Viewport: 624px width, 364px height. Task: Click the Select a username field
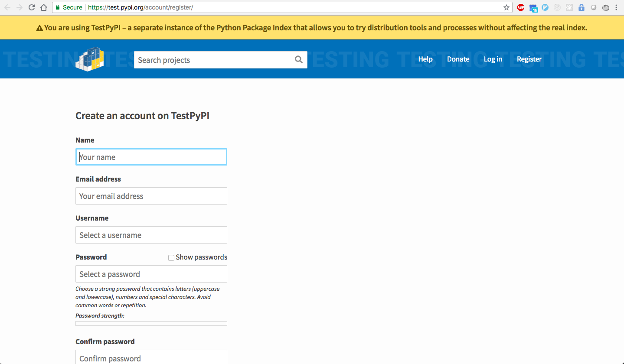[151, 235]
